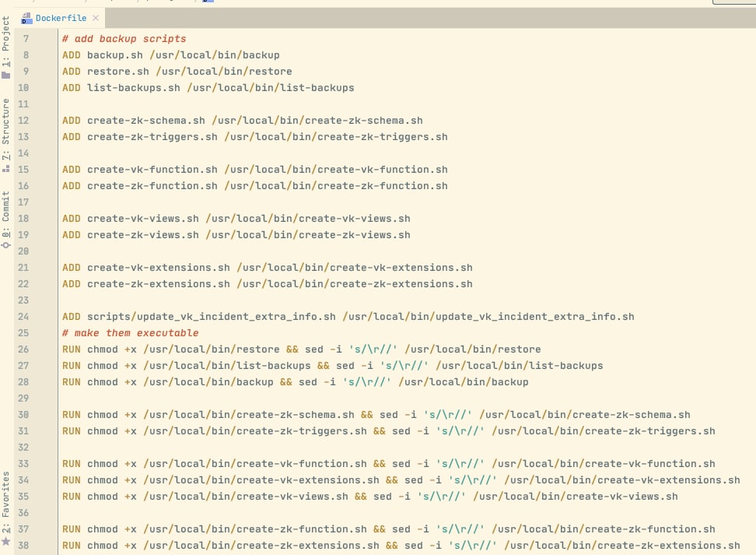756x555 pixels.
Task: Click the comment '# make them executable'
Action: pos(130,333)
